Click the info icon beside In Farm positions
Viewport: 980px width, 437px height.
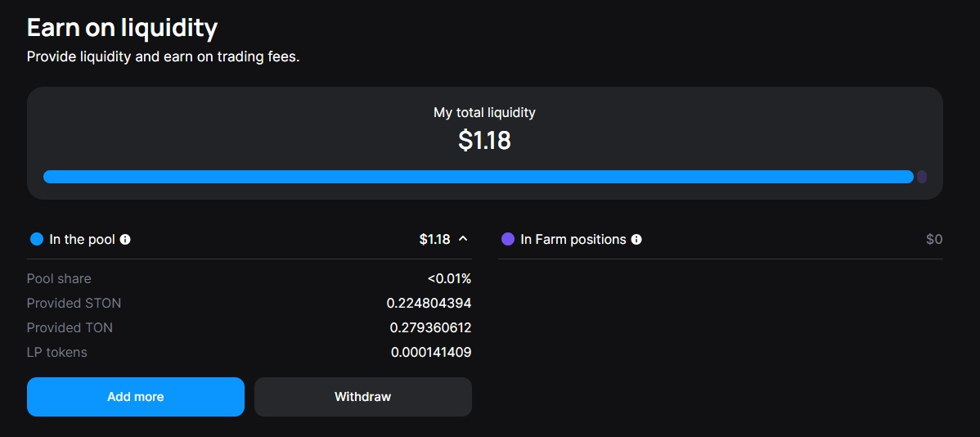coord(636,240)
